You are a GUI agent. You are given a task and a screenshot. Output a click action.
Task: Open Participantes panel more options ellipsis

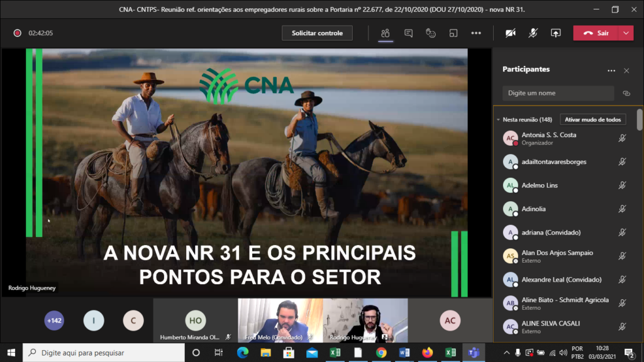coord(611,70)
